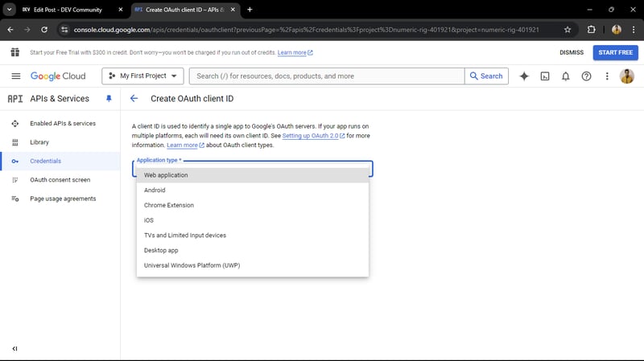Open the tab search dropdown arrow
This screenshot has width=644, height=361.
click(9, 10)
